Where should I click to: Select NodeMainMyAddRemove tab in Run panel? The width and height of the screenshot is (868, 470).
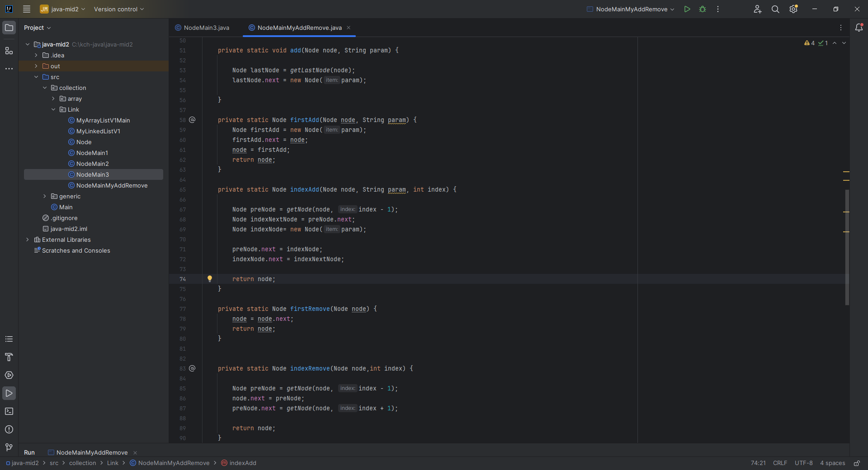88,452
